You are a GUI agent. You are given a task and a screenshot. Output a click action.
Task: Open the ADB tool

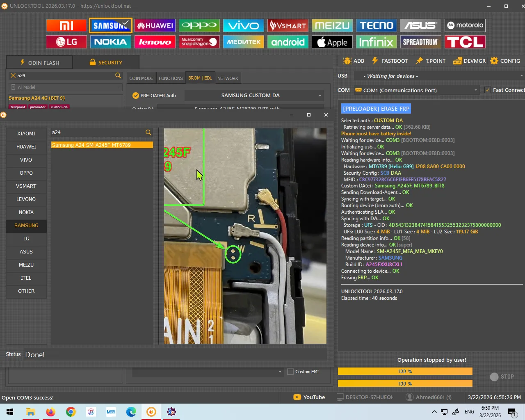tap(354, 61)
